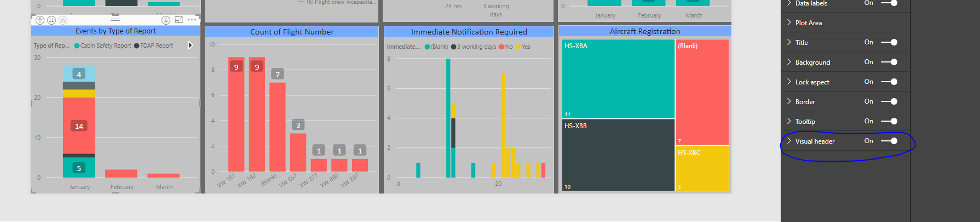Image resolution: width=980 pixels, height=222 pixels.
Task: Click the drill up arrow icon
Action: tap(40, 20)
